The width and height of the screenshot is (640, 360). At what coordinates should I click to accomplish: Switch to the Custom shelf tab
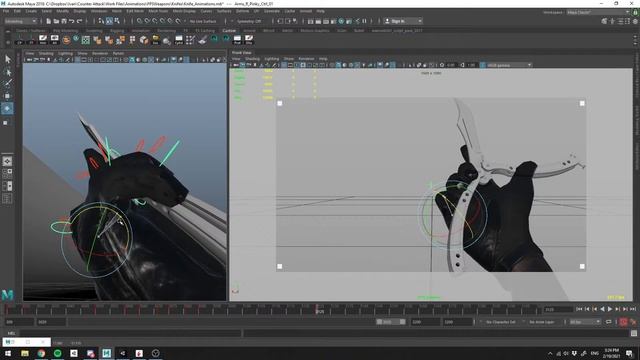click(x=229, y=30)
